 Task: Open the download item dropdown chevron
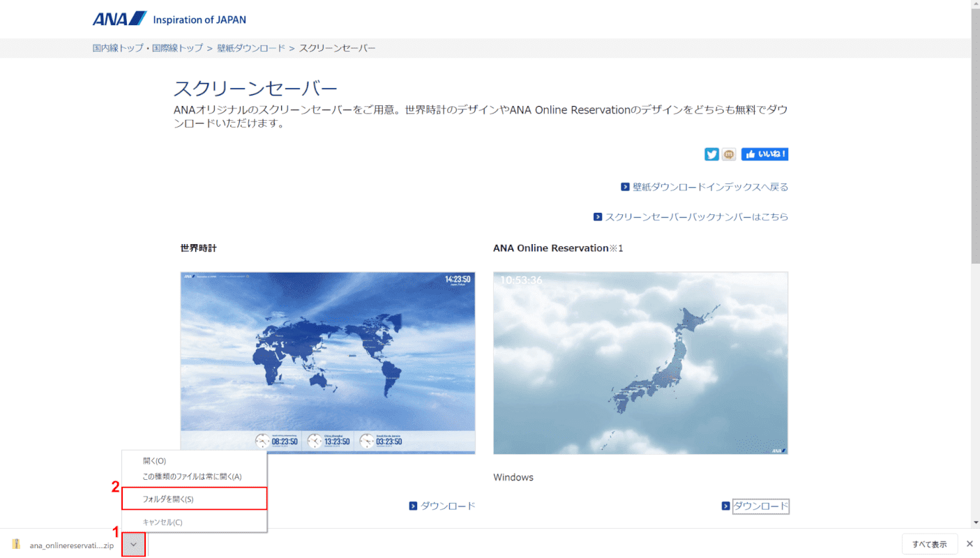[134, 544]
